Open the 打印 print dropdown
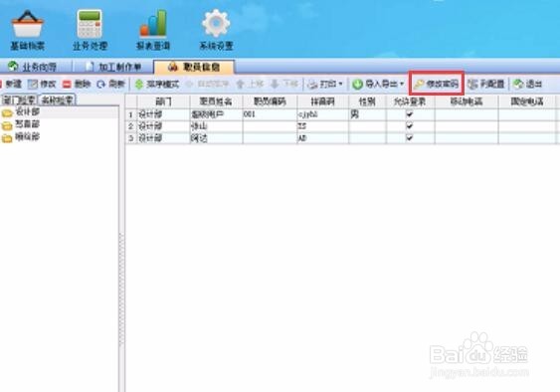This screenshot has height=392, width=560. 324,84
